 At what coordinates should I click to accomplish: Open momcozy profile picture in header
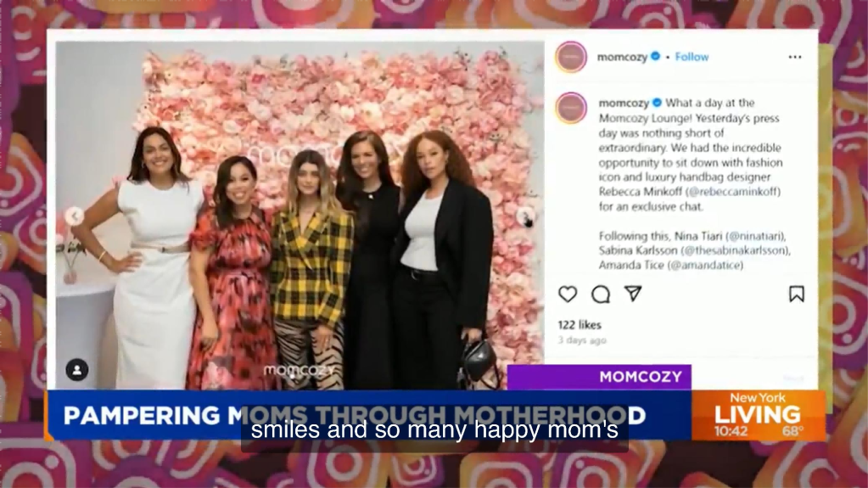(571, 57)
